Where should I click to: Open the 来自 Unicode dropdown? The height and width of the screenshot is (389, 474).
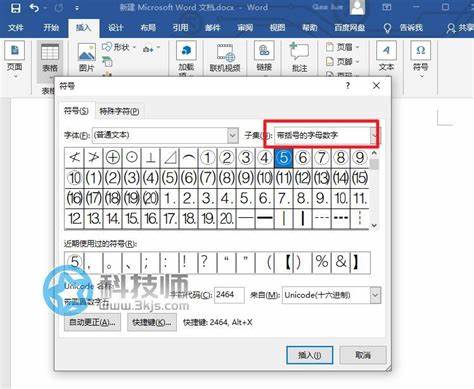(331, 295)
